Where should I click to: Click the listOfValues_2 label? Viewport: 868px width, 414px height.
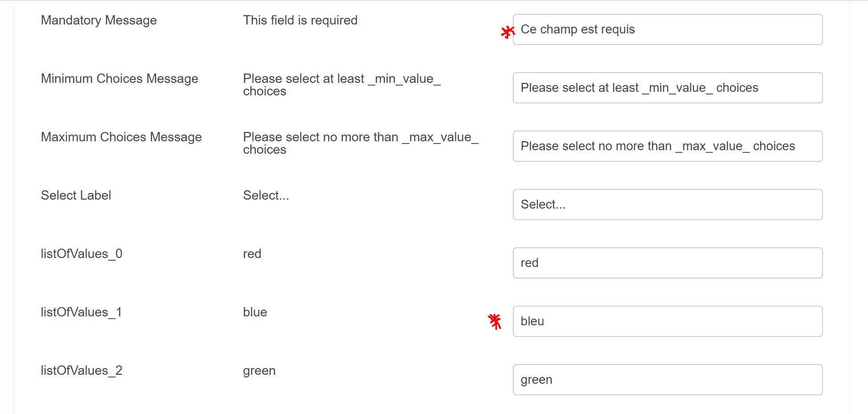click(82, 371)
